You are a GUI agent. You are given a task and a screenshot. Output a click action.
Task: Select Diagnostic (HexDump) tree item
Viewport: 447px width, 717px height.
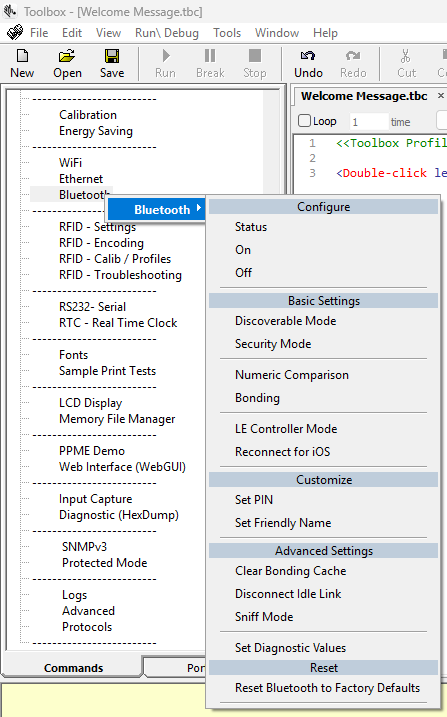click(x=119, y=515)
